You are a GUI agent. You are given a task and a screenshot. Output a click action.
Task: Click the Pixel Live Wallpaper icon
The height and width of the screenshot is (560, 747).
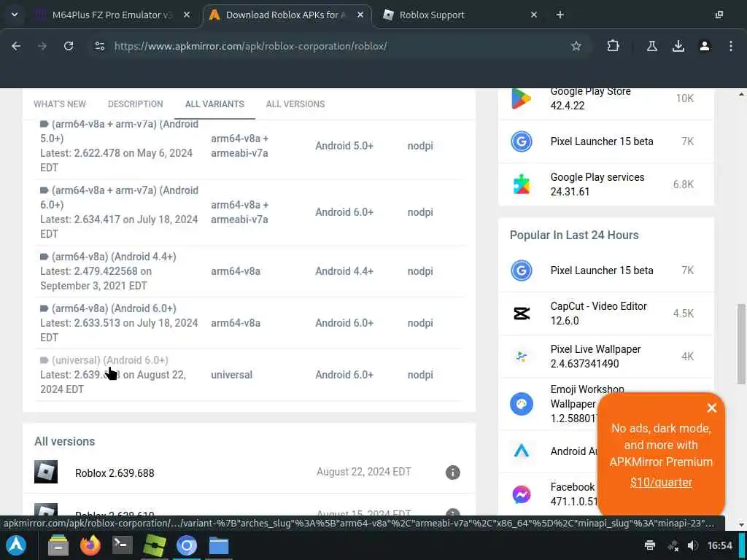pos(521,356)
